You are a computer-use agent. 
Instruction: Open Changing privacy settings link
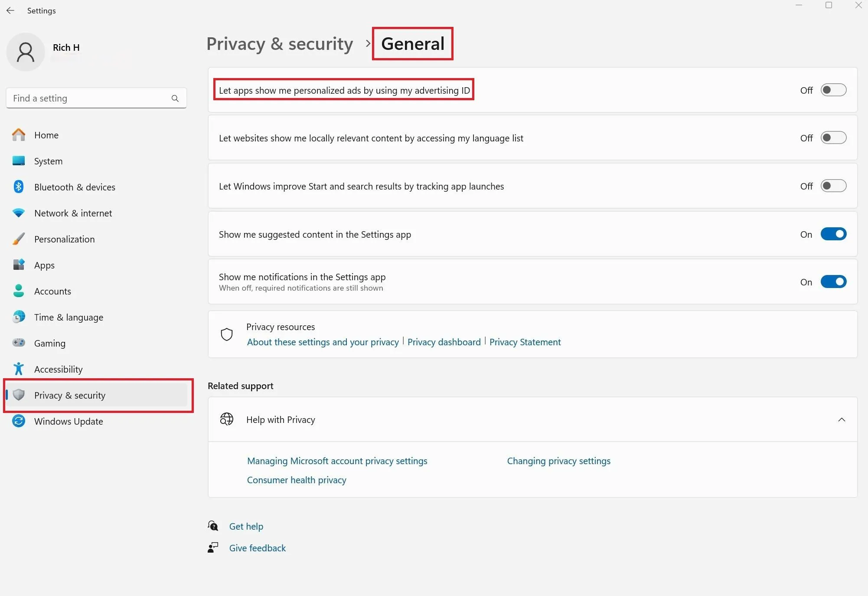coord(558,461)
